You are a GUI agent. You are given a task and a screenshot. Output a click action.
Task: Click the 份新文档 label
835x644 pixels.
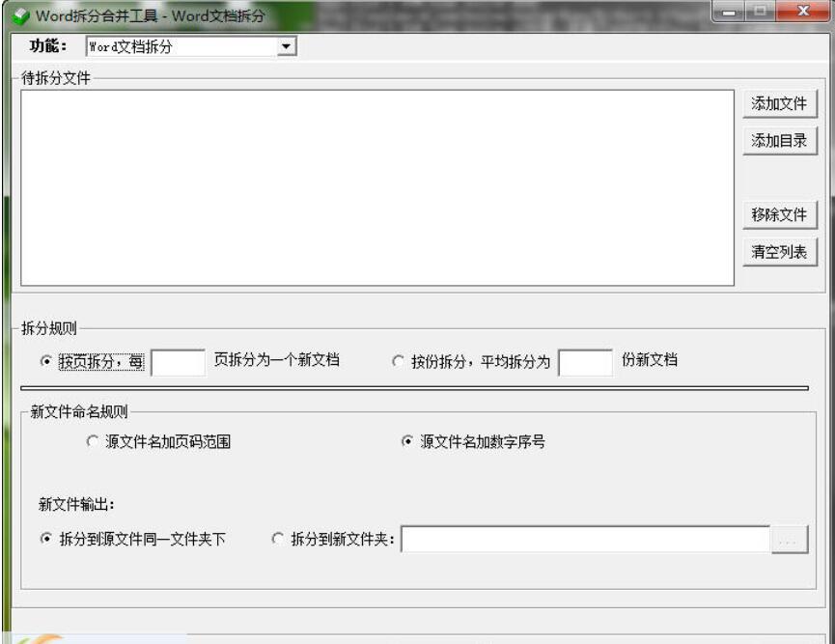(x=649, y=360)
